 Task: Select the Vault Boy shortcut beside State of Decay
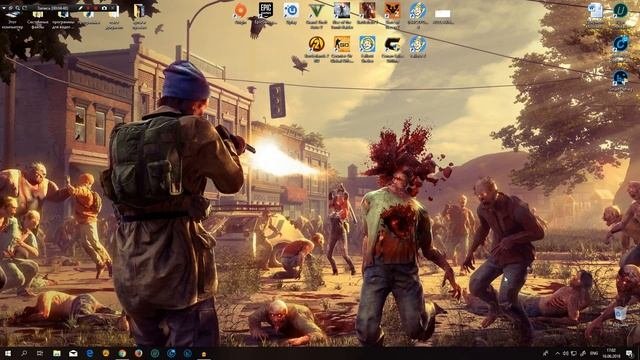[418, 15]
